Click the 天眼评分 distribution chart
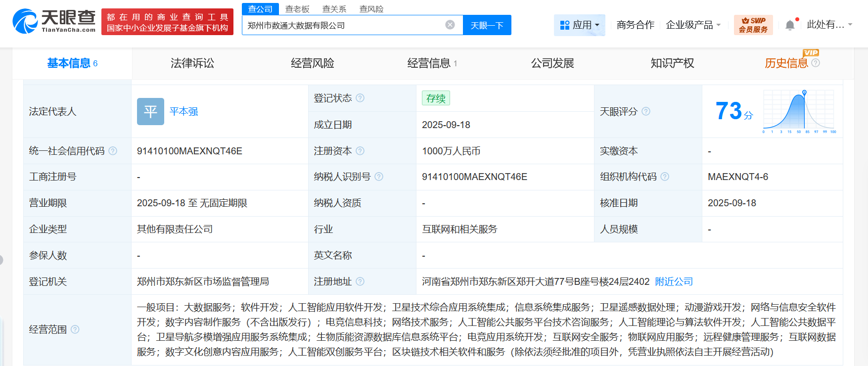 [x=799, y=112]
